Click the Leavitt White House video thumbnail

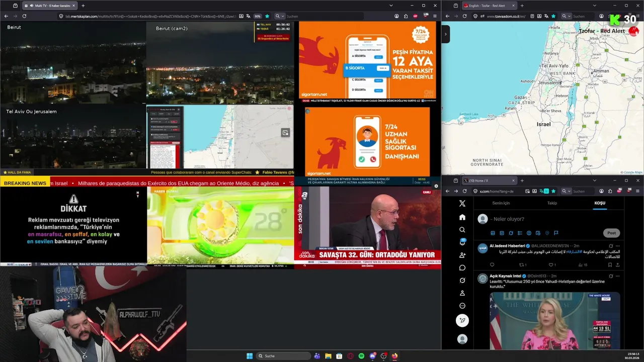click(554, 321)
